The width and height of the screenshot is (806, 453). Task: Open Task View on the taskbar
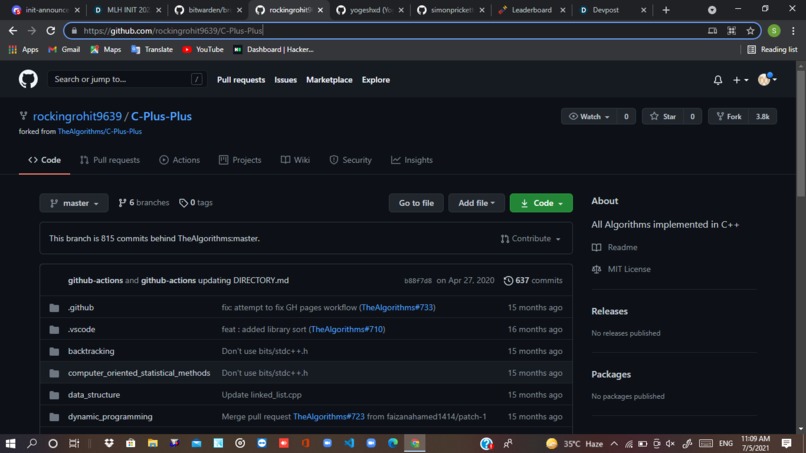click(74, 443)
